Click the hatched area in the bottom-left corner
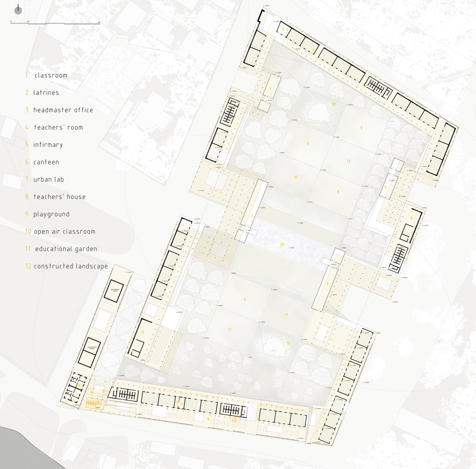This screenshot has width=476, height=469. coord(15,447)
